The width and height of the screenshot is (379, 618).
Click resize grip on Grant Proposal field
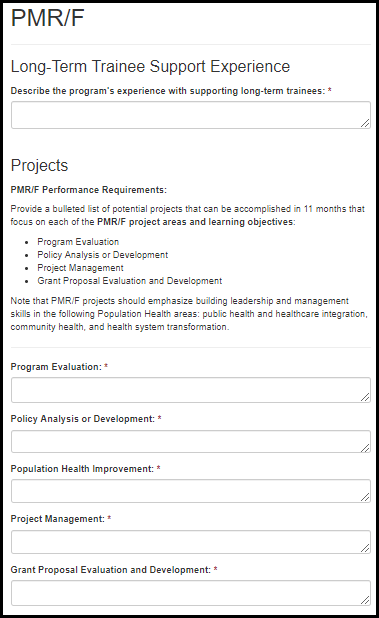coord(365,600)
